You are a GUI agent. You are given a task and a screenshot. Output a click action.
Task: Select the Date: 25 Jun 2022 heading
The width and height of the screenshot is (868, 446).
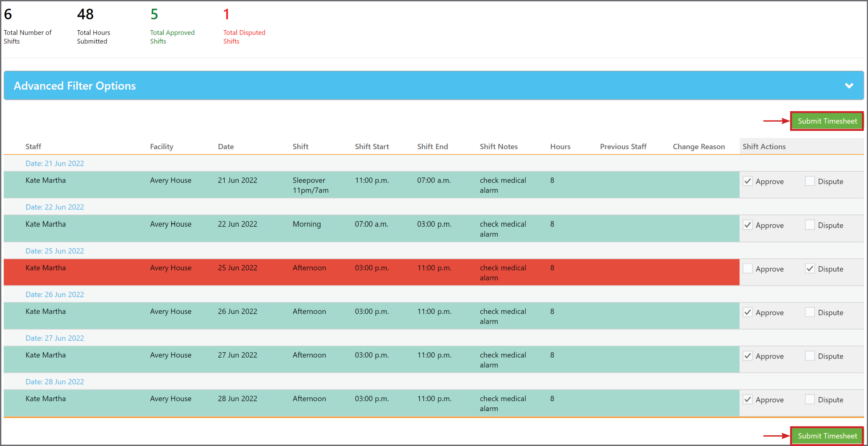pyautogui.click(x=55, y=251)
